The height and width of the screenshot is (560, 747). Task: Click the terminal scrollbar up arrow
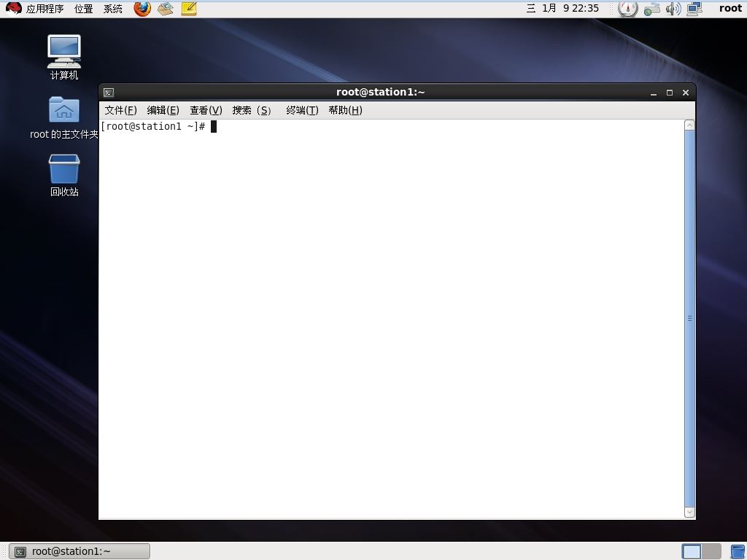pos(689,125)
